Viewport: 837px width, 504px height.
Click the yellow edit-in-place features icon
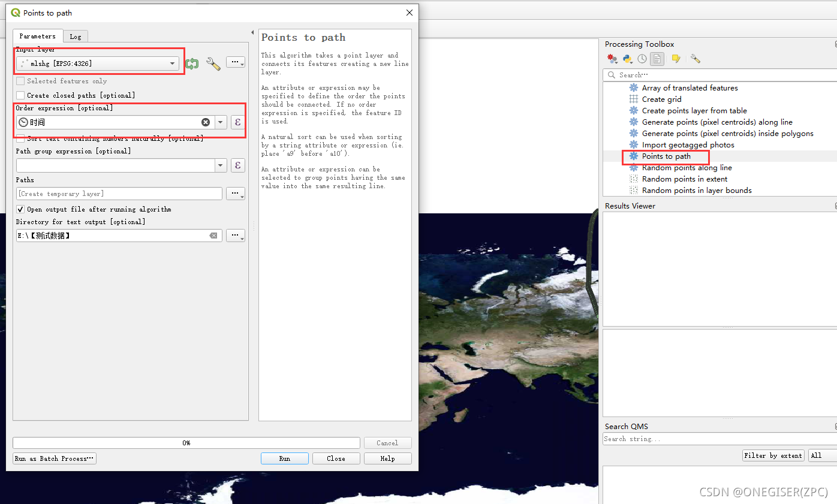click(676, 59)
